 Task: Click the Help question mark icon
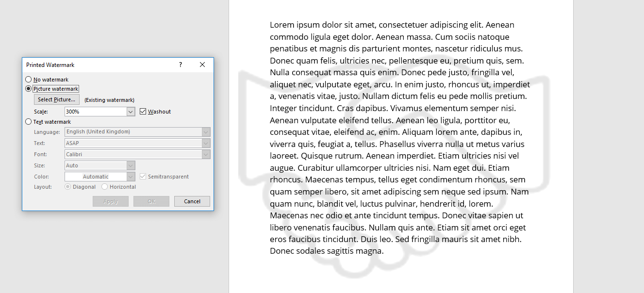pyautogui.click(x=181, y=65)
